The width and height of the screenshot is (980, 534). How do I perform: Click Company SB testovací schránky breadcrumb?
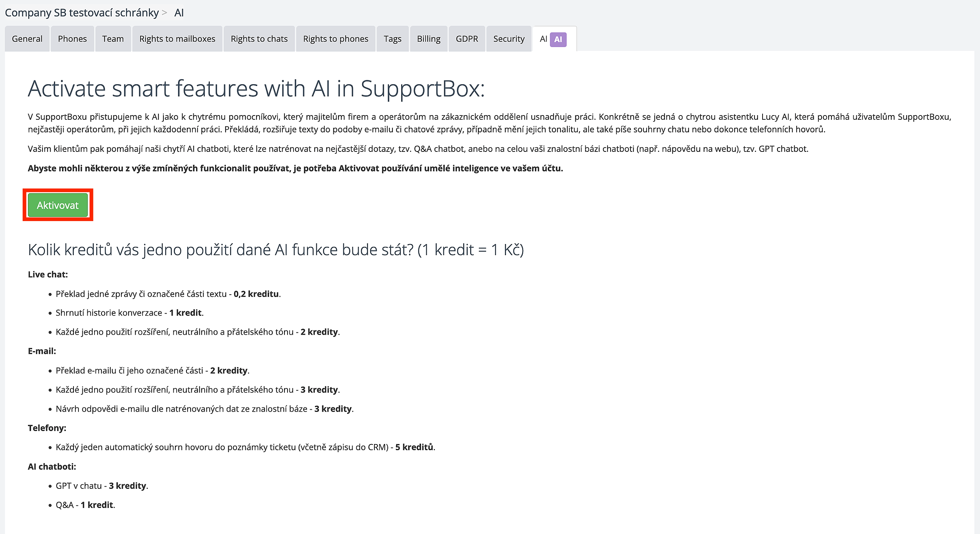pos(82,13)
